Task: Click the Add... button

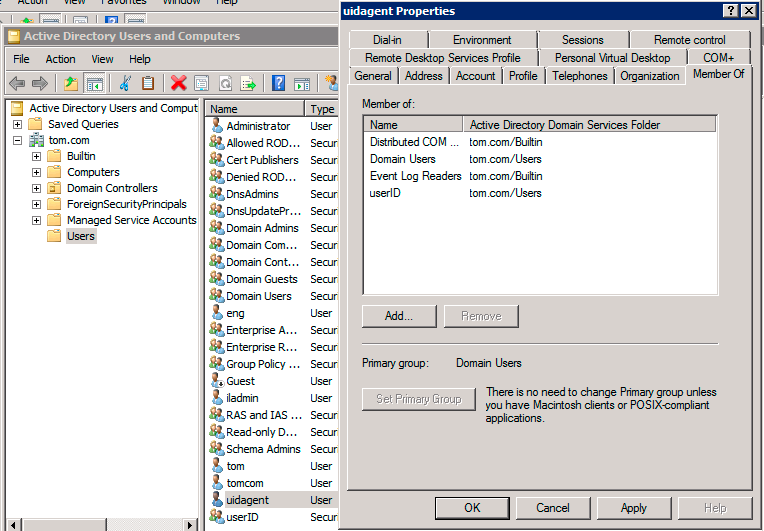Action: tap(399, 316)
